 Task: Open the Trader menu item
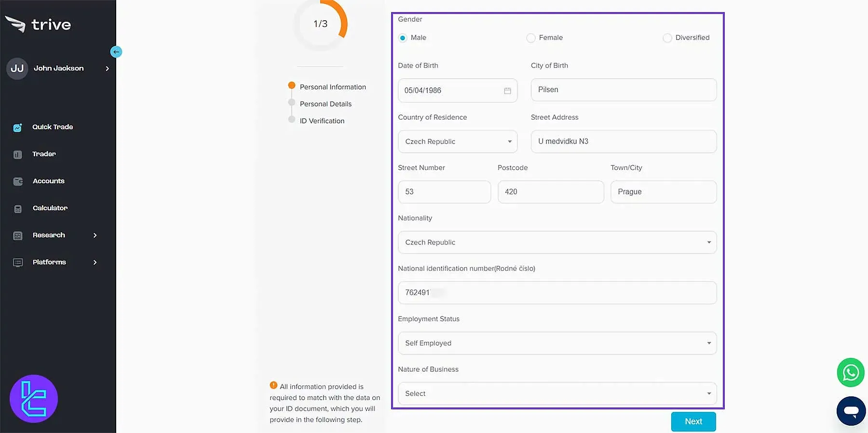pos(44,154)
